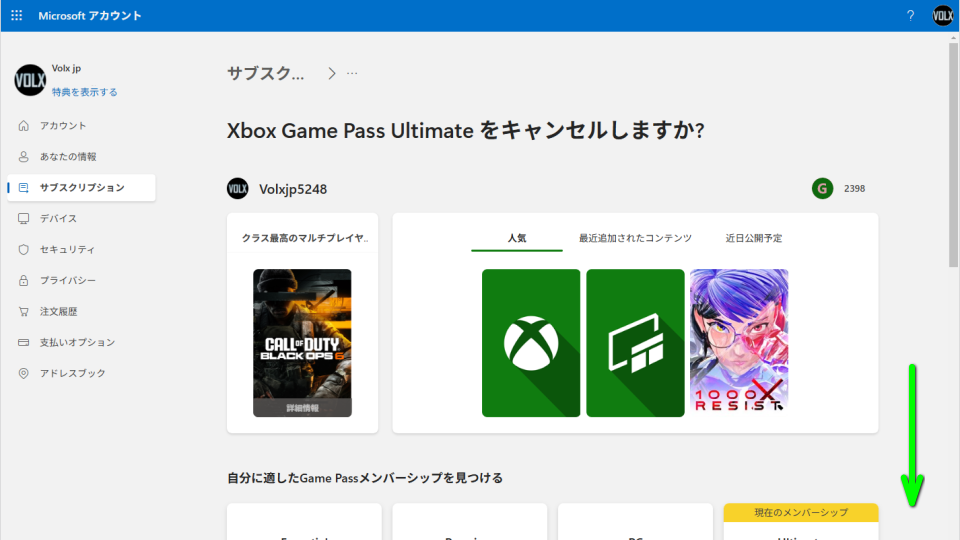The image size is (960, 540).
Task: Click 詳細情報 on Call of Duty card
Action: pyautogui.click(x=302, y=408)
